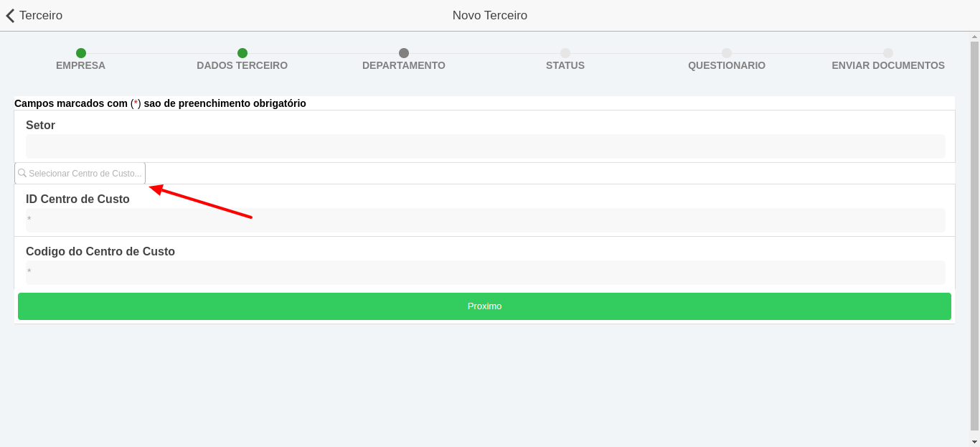
Task: Click the back chevron arrow icon
Action: (10, 15)
